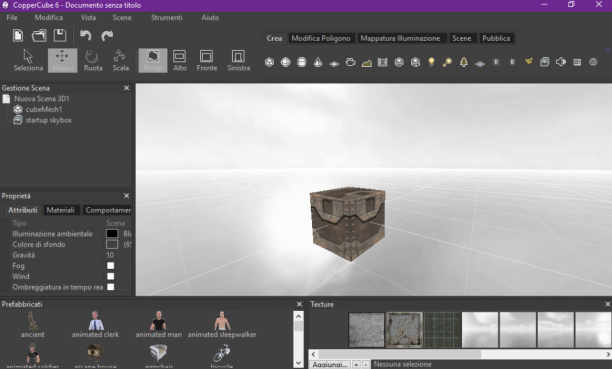Create a sphere mesh from Crea toolbar
This screenshot has height=369, width=612.
(x=286, y=62)
